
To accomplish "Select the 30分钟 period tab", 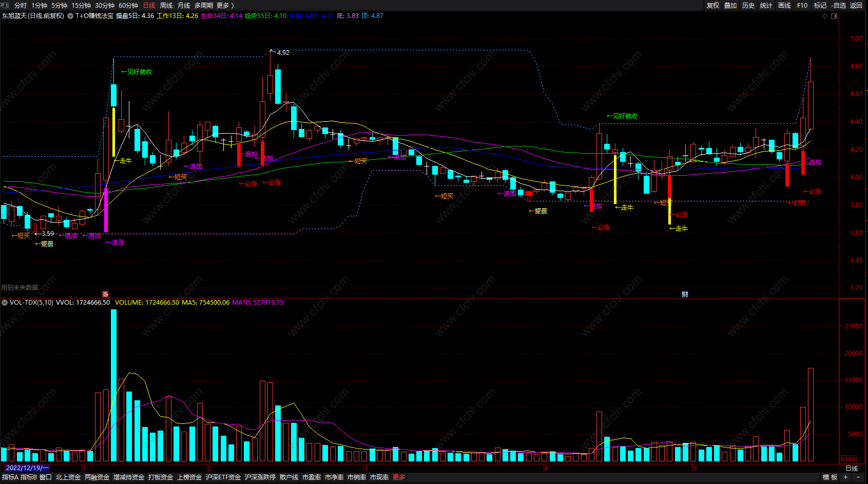I will pyautogui.click(x=105, y=6).
